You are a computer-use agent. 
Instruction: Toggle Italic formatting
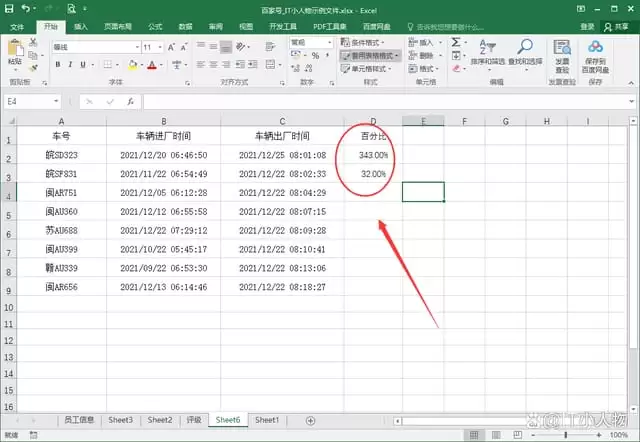(70, 64)
